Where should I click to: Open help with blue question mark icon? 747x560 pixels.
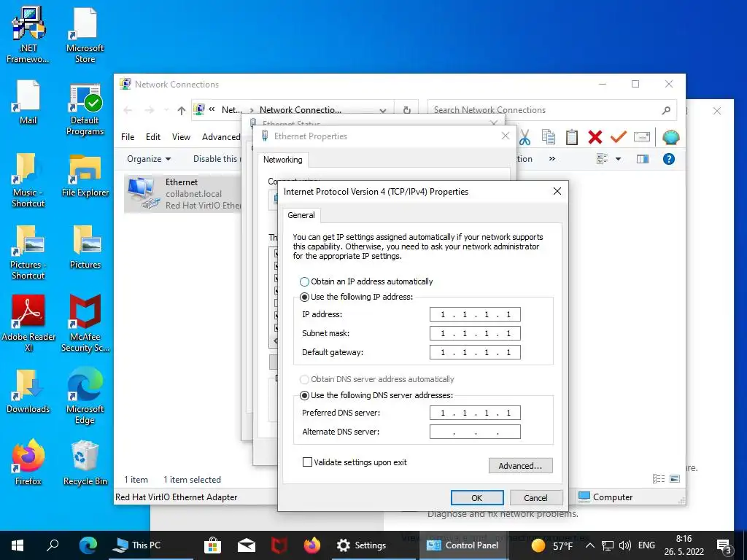(x=668, y=159)
